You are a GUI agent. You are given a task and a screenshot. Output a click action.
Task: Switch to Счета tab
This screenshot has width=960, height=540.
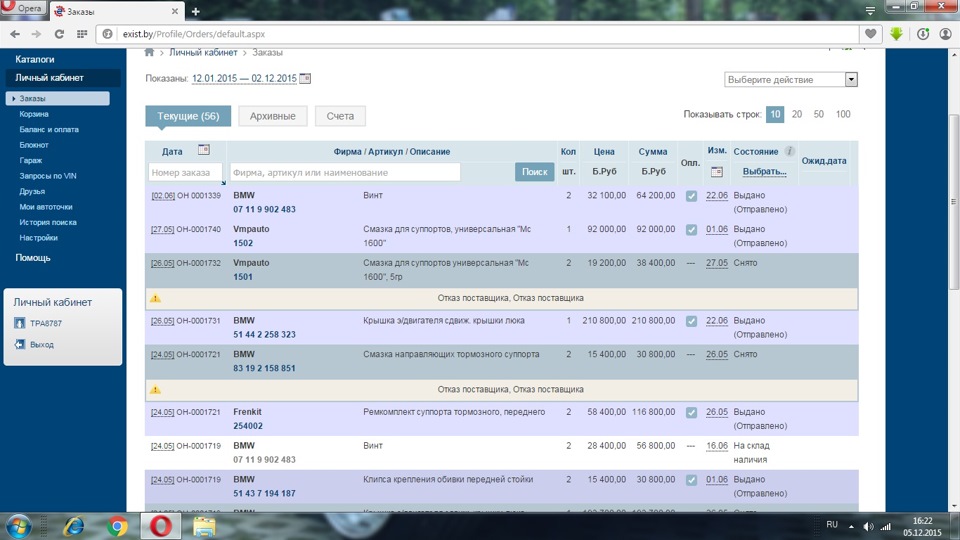(x=340, y=116)
